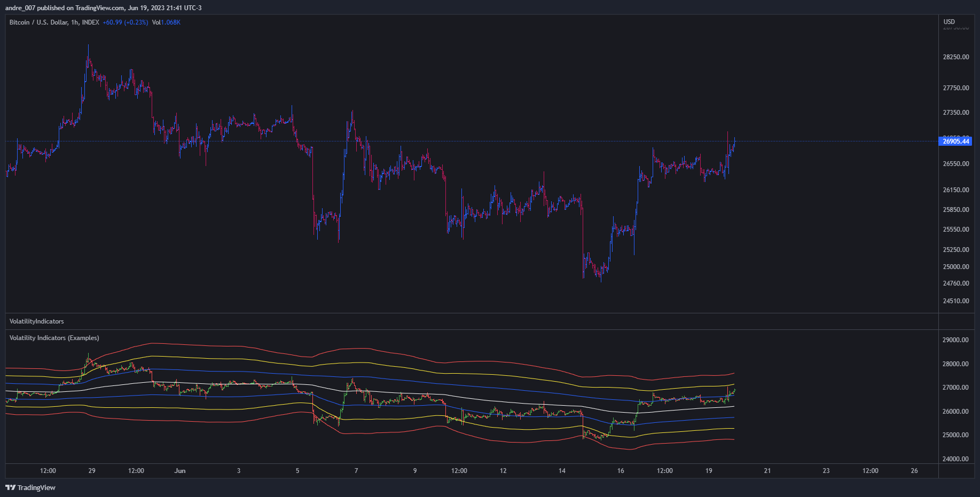Viewport: 980px width, 497px height.
Task: Click the Jun label on time axis
Action: tap(180, 471)
